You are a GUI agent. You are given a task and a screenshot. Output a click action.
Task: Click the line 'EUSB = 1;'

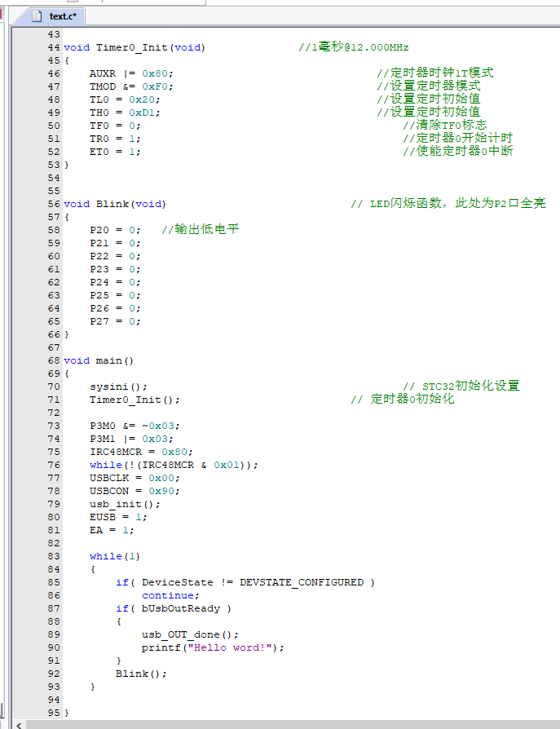pos(118,517)
